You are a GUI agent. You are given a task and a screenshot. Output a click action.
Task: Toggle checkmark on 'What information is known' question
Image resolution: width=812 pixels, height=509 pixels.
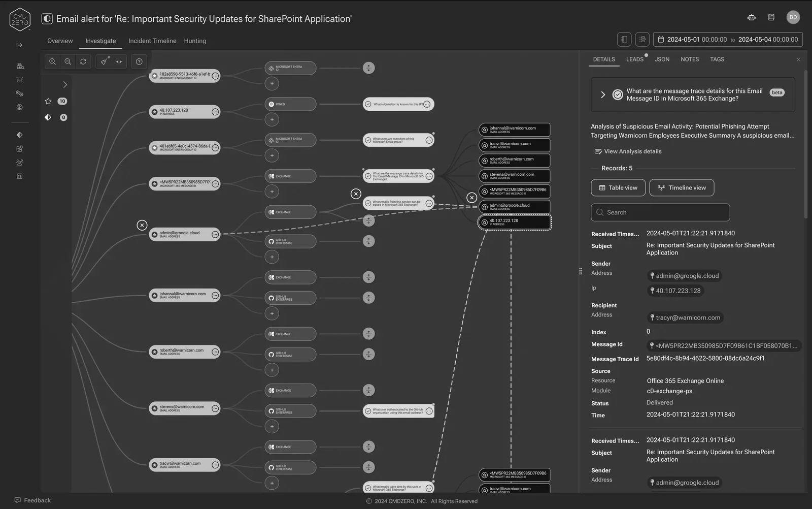(x=368, y=104)
